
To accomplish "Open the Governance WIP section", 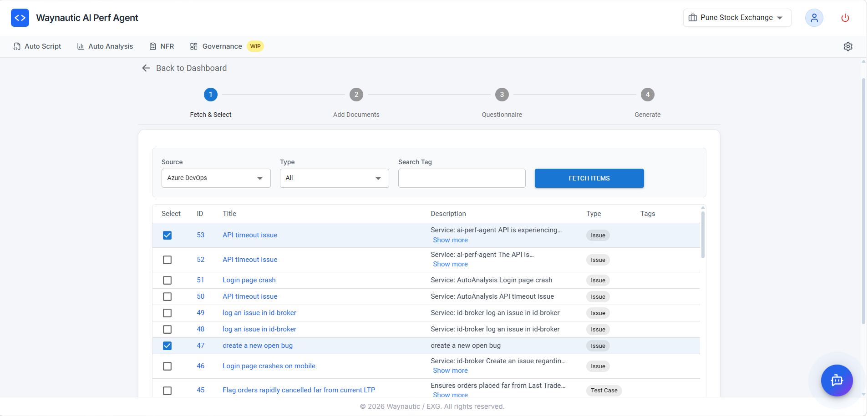I will click(x=222, y=46).
